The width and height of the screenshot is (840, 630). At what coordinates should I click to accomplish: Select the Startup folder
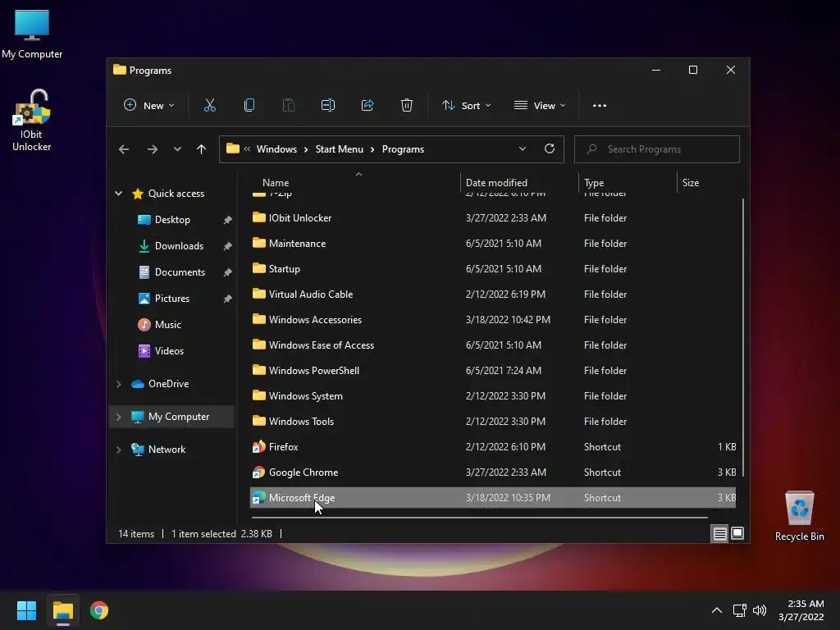point(493,269)
